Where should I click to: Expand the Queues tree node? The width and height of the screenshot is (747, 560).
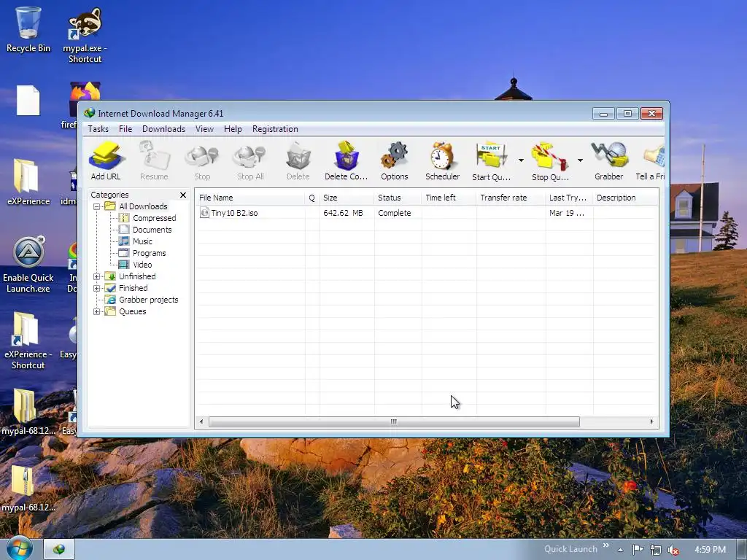pos(97,311)
